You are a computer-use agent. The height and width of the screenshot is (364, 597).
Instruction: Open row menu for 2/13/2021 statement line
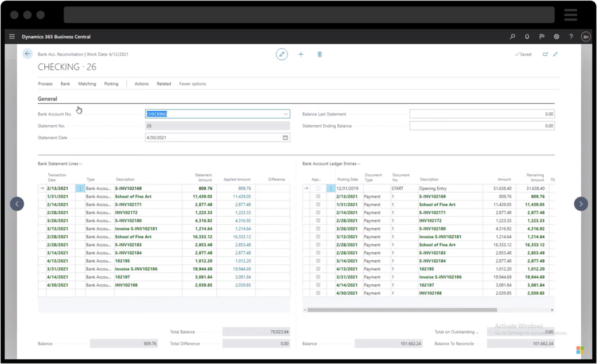[x=80, y=188]
